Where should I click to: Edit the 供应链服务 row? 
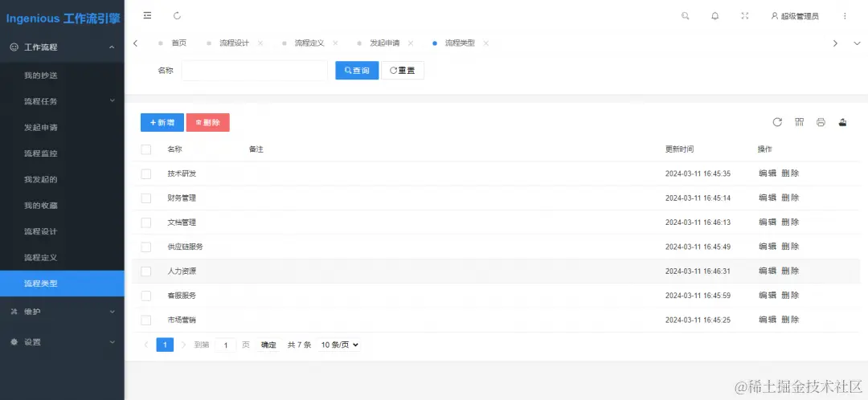point(768,247)
